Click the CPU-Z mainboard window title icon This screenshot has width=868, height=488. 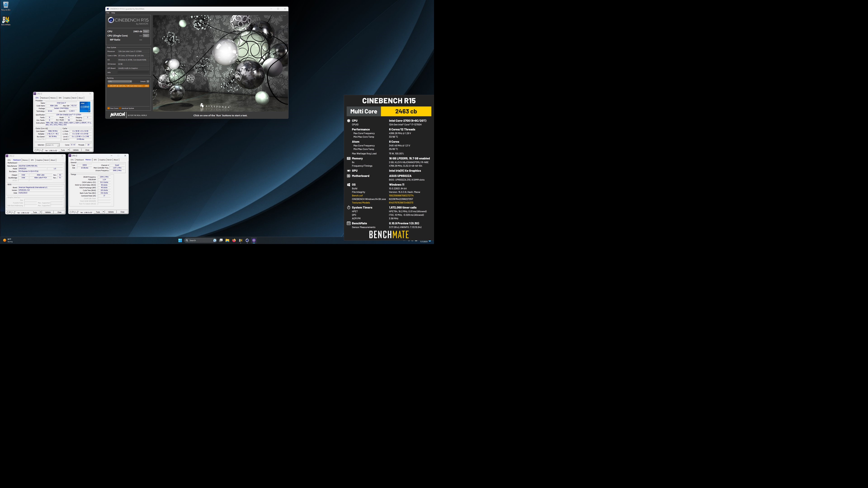pyautogui.click(x=7, y=156)
